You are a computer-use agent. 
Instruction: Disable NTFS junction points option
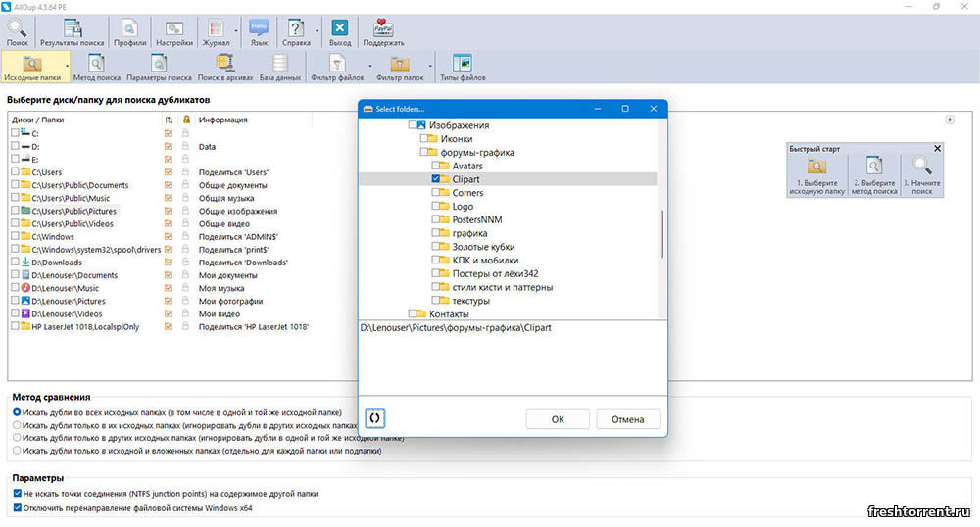coord(17,494)
